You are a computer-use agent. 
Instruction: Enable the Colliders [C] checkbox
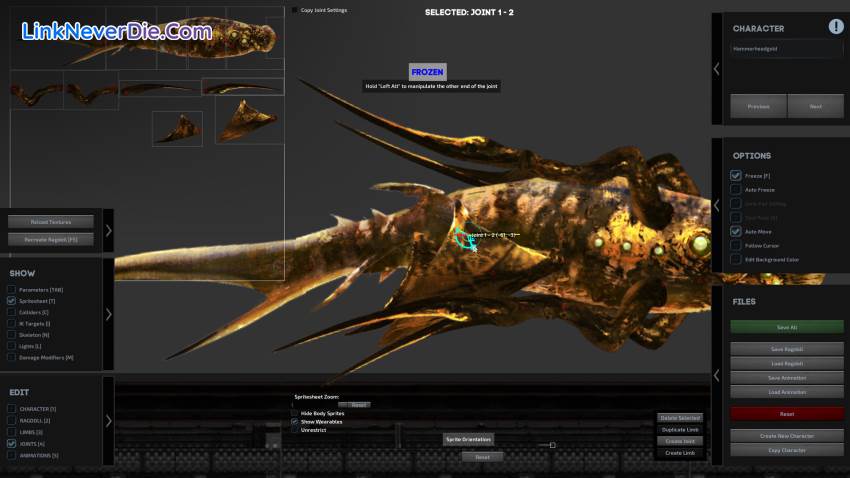pyautogui.click(x=11, y=312)
